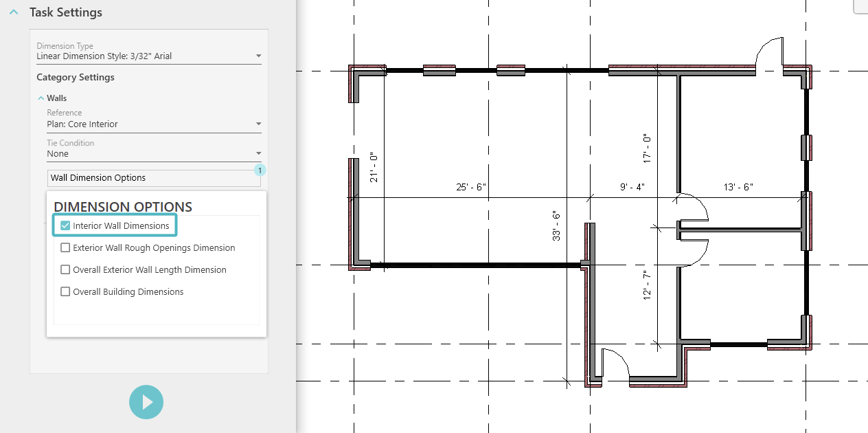The width and height of the screenshot is (868, 433).
Task: Select the 33' - 6" vertical dimension
Action: click(556, 225)
